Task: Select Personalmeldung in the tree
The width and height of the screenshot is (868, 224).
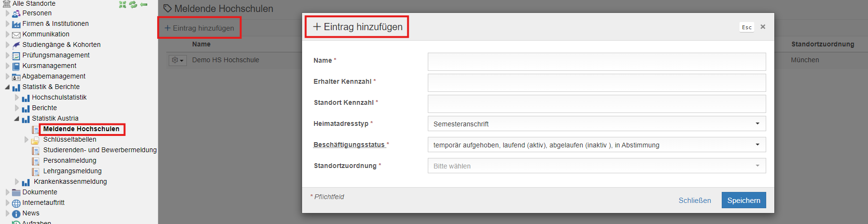Action: tap(70, 160)
